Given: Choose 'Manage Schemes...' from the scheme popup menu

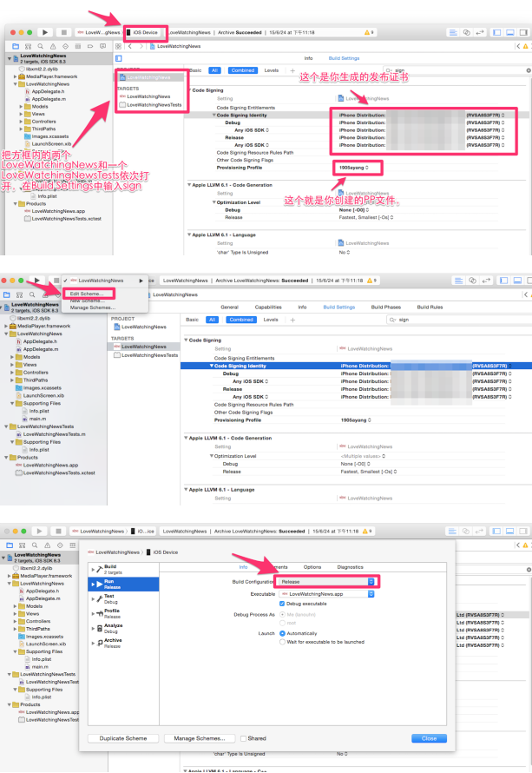Looking at the screenshot, I should [x=93, y=307].
